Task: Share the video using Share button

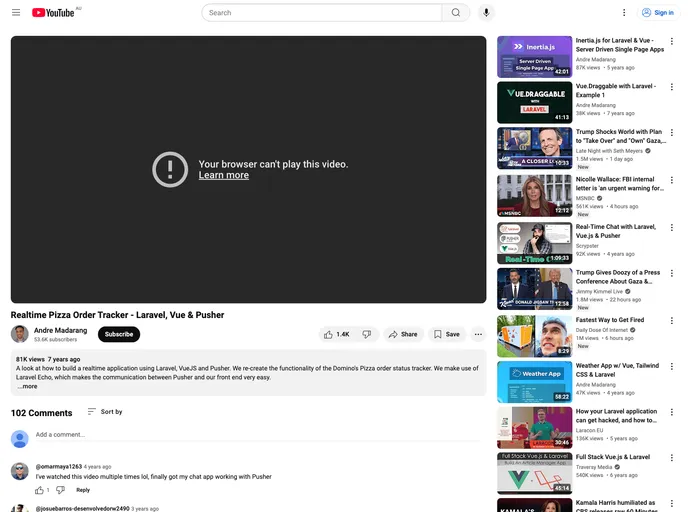Action: tap(403, 334)
